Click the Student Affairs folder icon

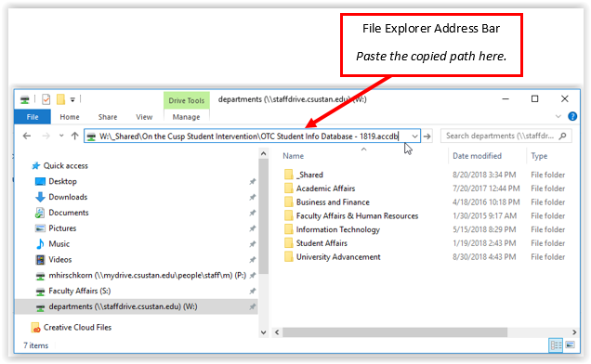pos(289,243)
